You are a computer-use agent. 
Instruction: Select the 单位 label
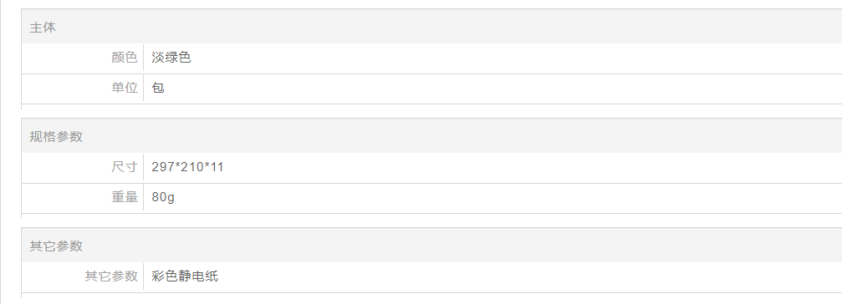pyautogui.click(x=125, y=88)
